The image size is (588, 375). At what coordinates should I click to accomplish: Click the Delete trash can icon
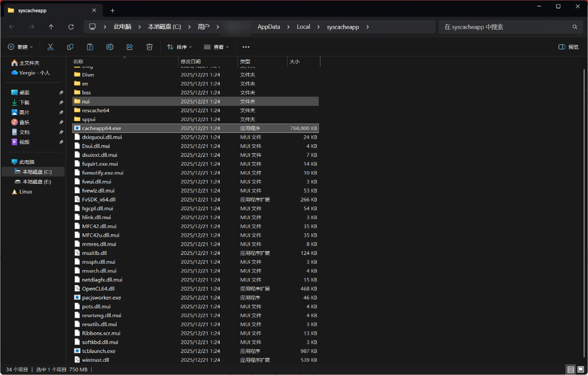(149, 47)
